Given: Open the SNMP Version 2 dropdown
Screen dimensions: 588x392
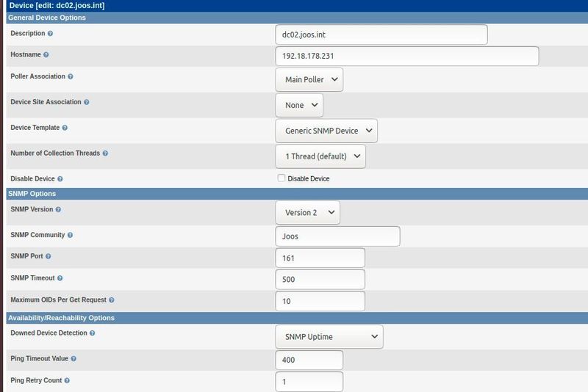Looking at the screenshot, I should click(307, 212).
